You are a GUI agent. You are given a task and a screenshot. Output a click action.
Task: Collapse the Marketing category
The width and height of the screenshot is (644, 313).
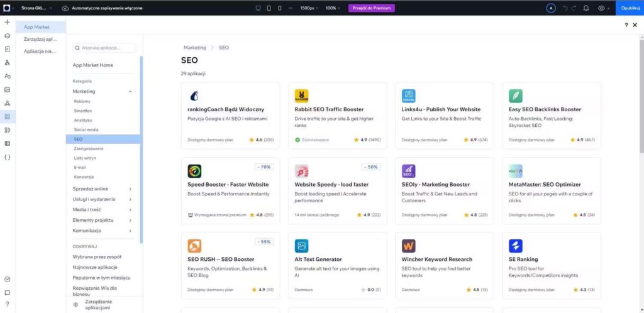point(130,92)
